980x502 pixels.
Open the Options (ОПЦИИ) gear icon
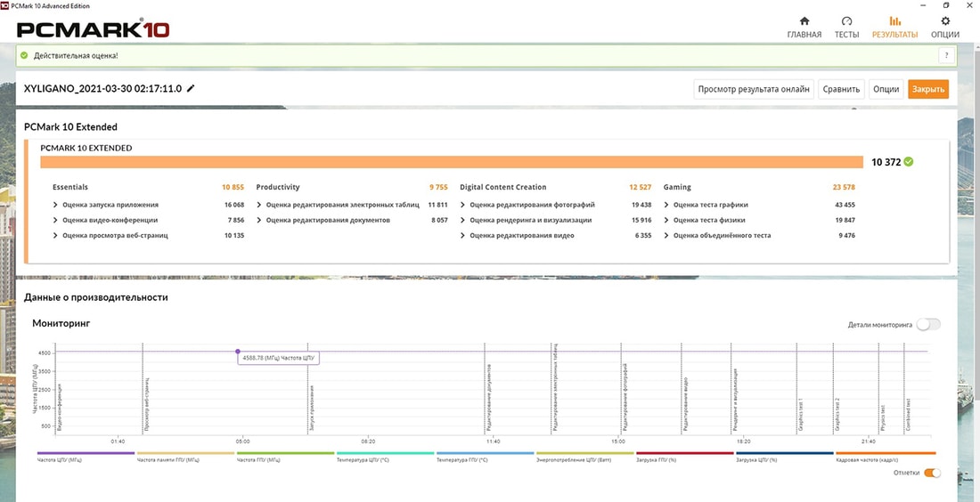point(945,21)
